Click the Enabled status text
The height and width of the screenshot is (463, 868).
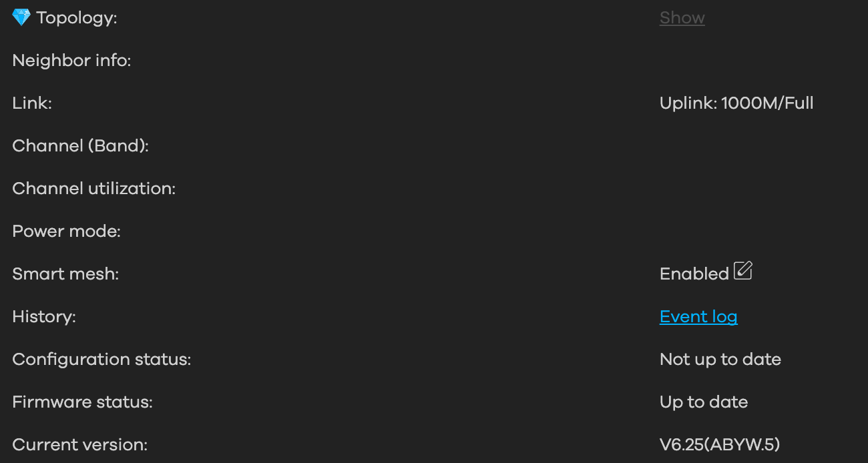(x=694, y=274)
